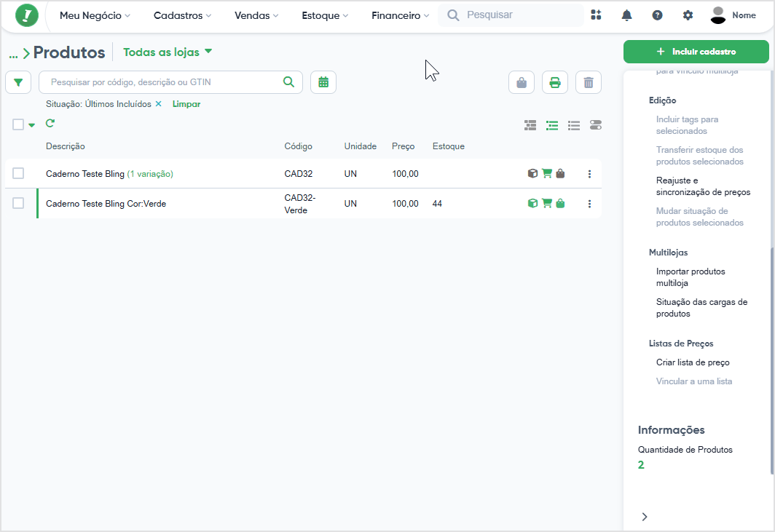Refresh the product list with reload icon
The image size is (775, 532).
[50, 124]
